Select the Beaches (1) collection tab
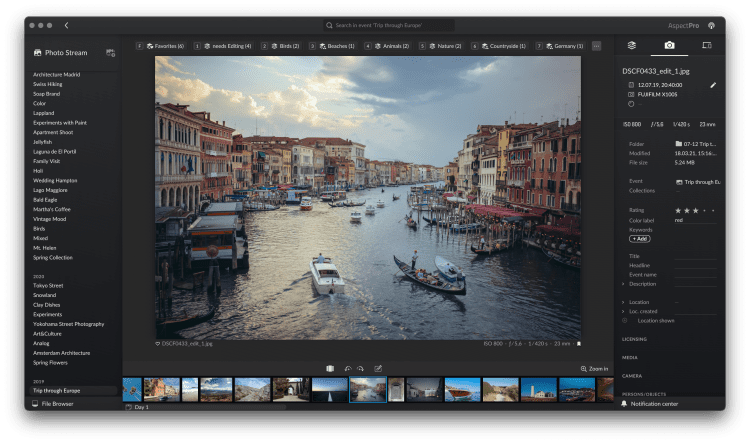 336,46
